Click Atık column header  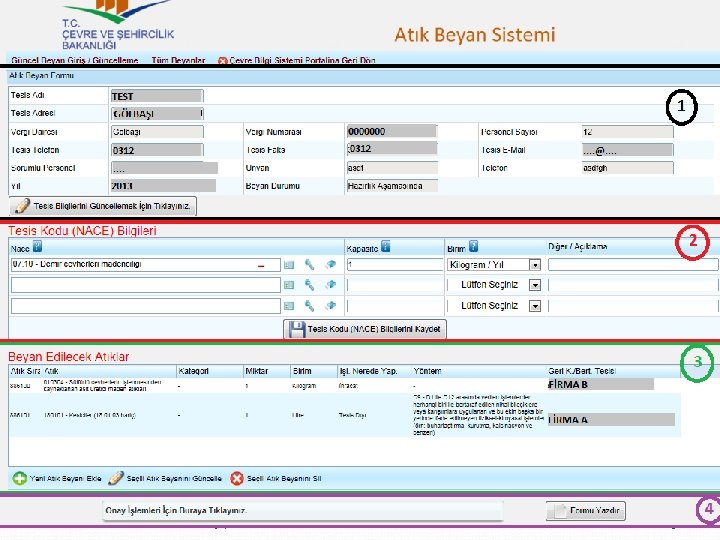(51, 371)
